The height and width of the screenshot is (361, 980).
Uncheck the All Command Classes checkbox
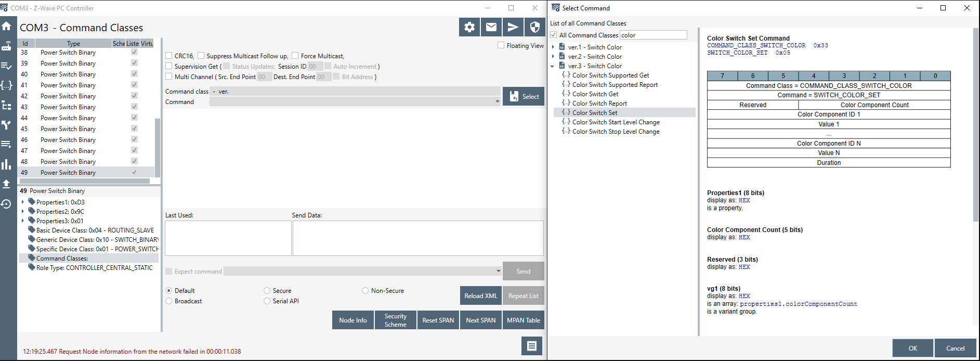coord(554,35)
